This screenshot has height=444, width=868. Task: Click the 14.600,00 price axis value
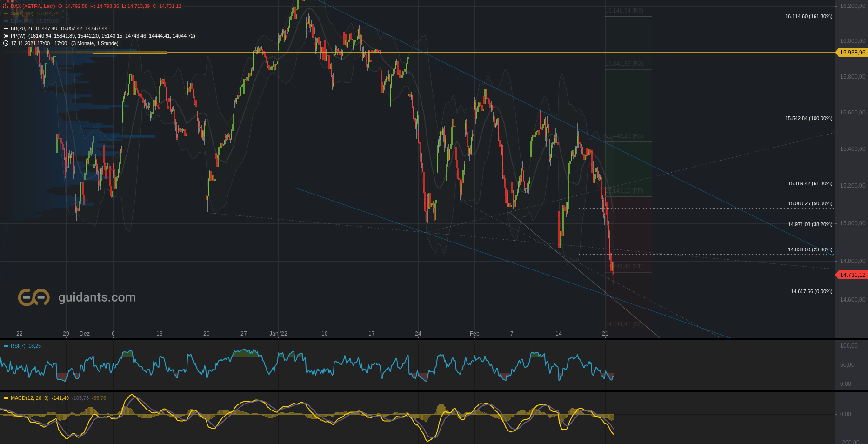point(853,300)
